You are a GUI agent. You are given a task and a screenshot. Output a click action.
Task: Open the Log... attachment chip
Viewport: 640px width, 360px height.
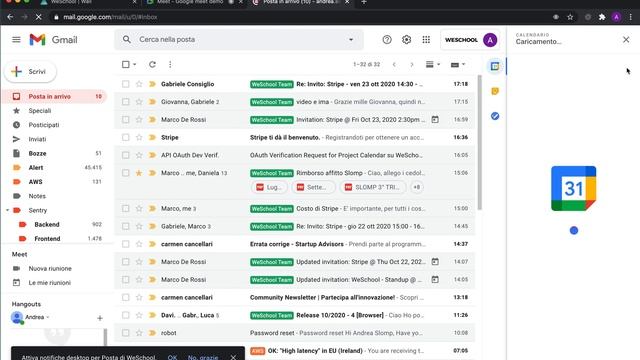pyautogui.click(x=269, y=187)
